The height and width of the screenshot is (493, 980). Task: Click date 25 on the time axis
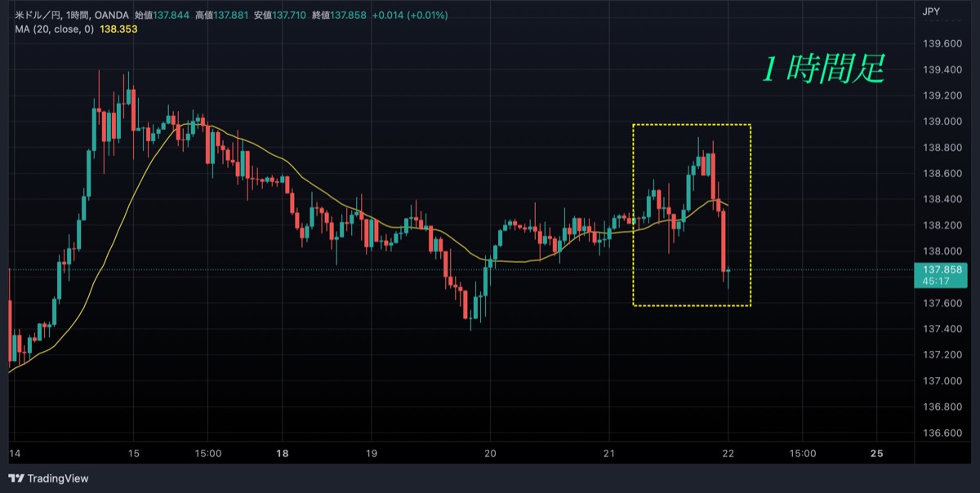point(877,454)
